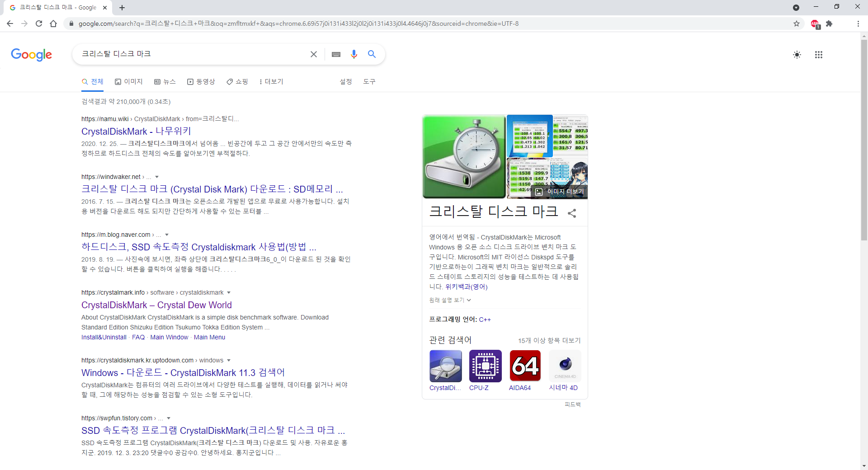Switch to the 쇼핑 tab
Viewport: 868px width, 470px height.
point(237,82)
